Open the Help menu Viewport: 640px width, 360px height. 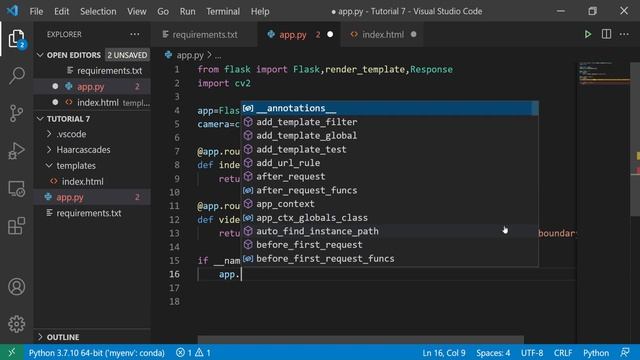(260, 11)
